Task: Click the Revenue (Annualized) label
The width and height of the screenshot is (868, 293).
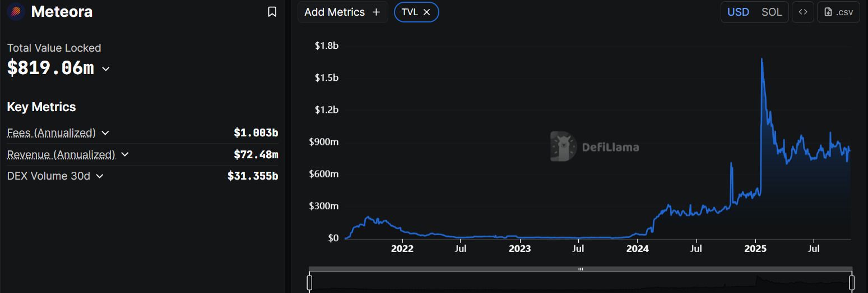Action: pos(61,154)
